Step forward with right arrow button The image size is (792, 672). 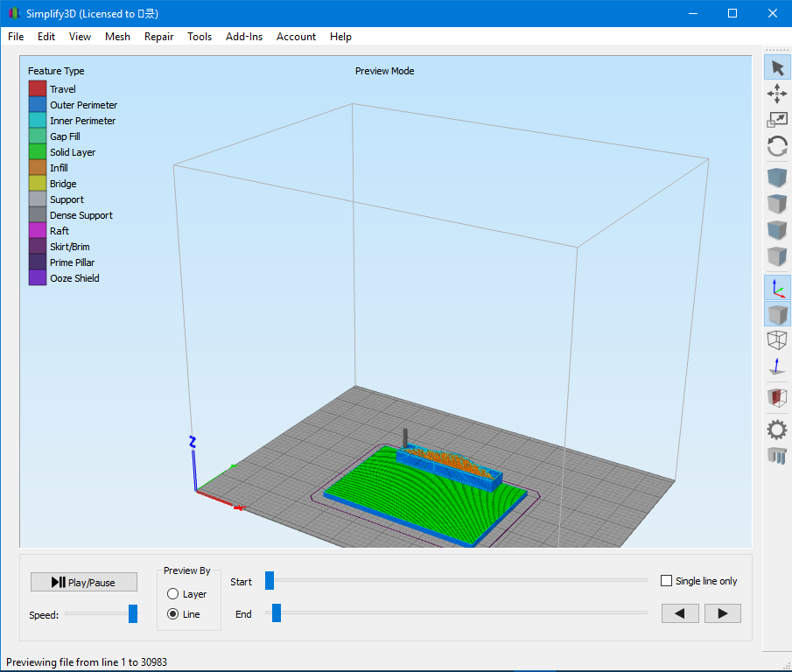coord(722,613)
